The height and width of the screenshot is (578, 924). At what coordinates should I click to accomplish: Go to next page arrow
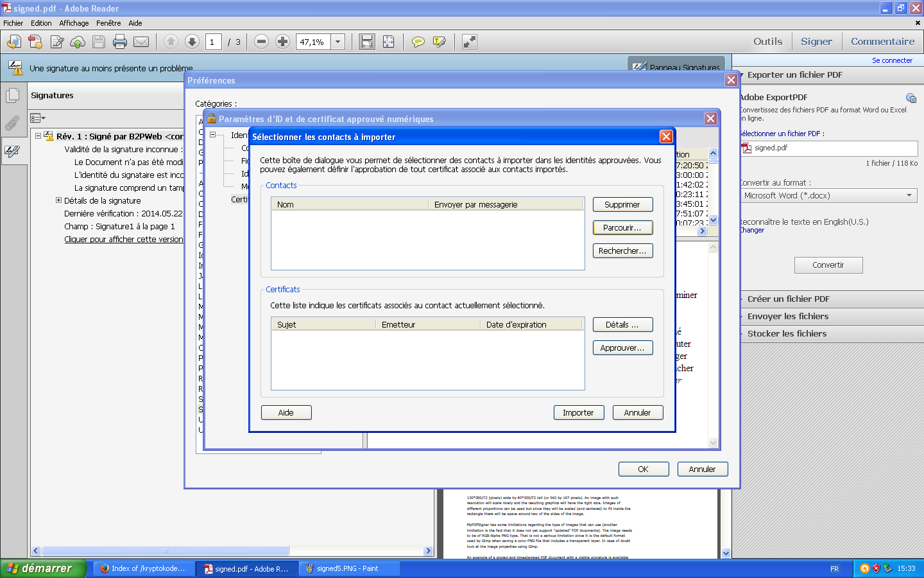point(192,42)
